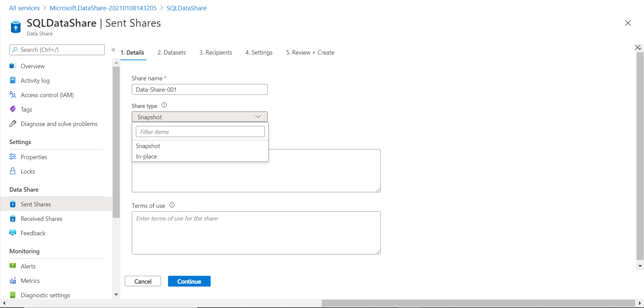The height and width of the screenshot is (308, 644).
Task: Click the Sent Shares icon
Action: point(13,204)
